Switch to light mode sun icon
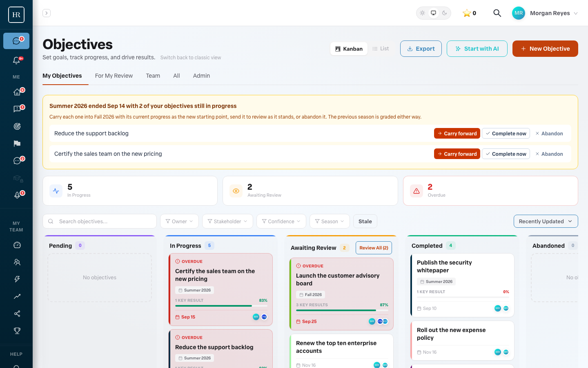 [423, 13]
